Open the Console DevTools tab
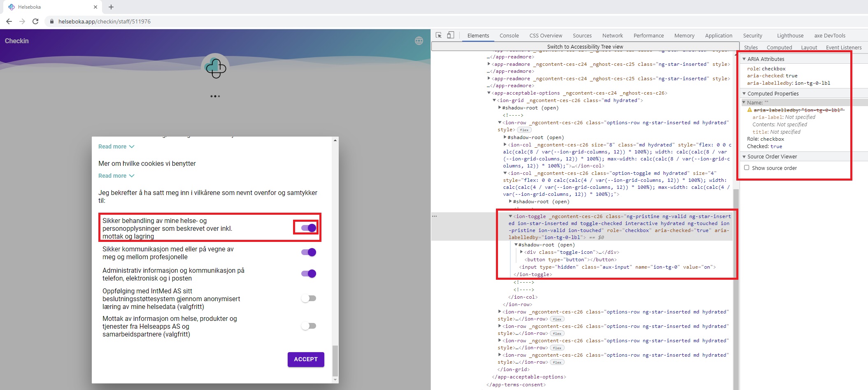The image size is (868, 390). pyautogui.click(x=509, y=36)
